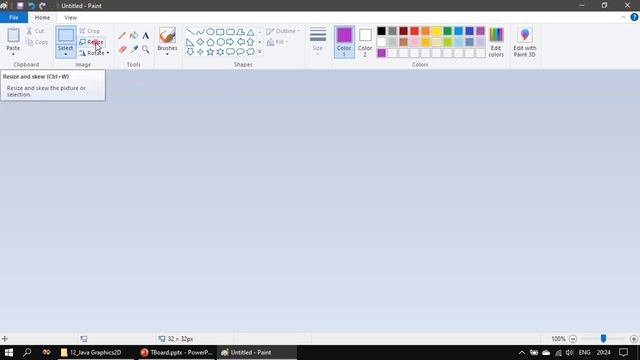Pick the red color swatch
Screen dimensions: 640x360
414,31
